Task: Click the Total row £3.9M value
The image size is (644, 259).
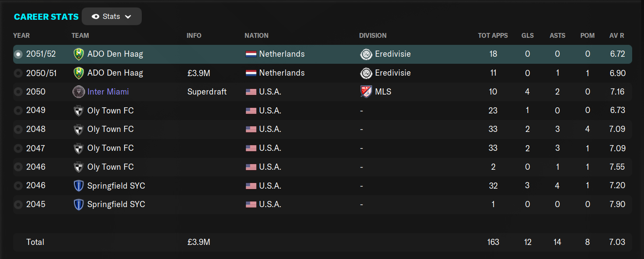Action: pyautogui.click(x=198, y=242)
